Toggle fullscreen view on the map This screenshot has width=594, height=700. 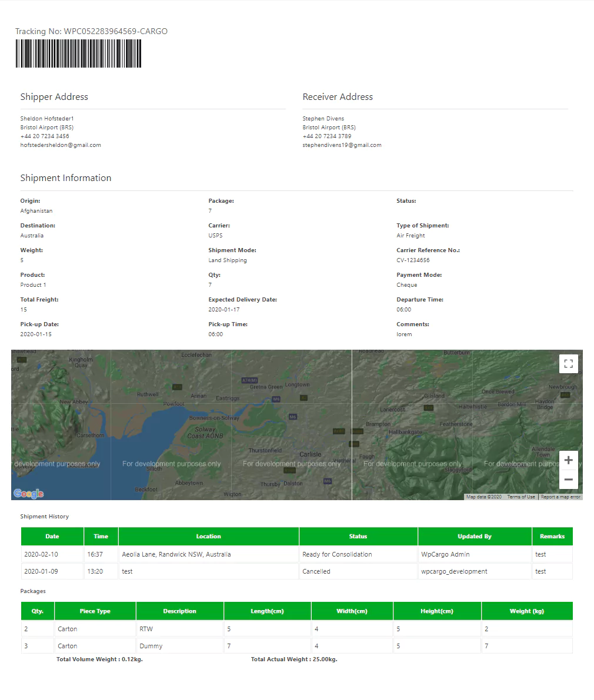pos(569,364)
